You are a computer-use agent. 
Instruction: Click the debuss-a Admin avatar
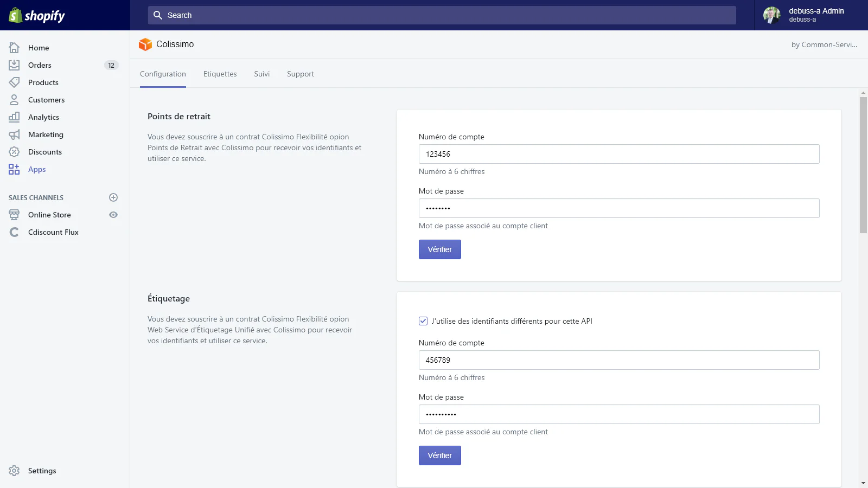(x=772, y=15)
